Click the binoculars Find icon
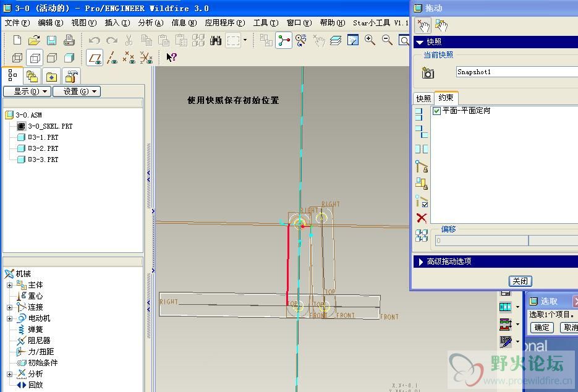Image resolution: width=578 pixels, height=392 pixels. (215, 40)
